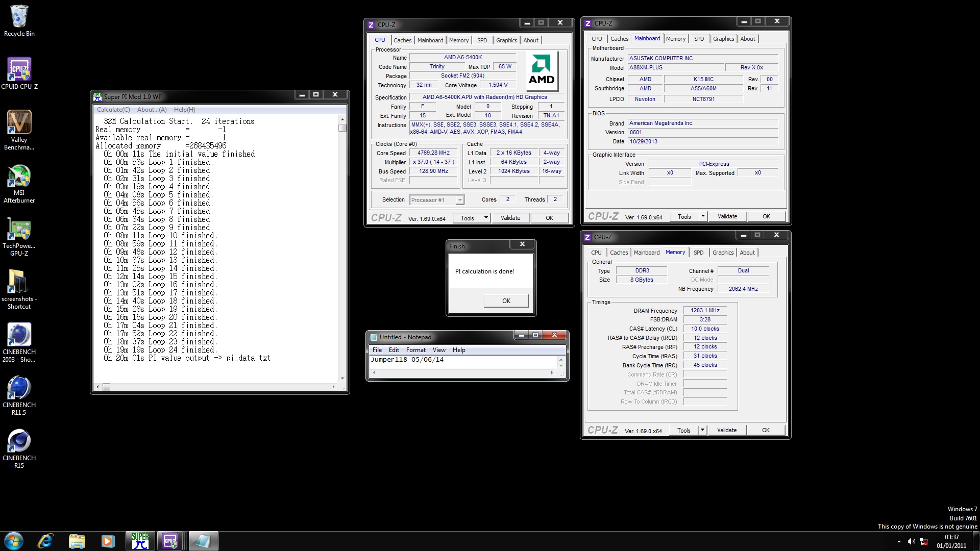
Task: Open About tab in Memory window
Action: pyautogui.click(x=747, y=253)
